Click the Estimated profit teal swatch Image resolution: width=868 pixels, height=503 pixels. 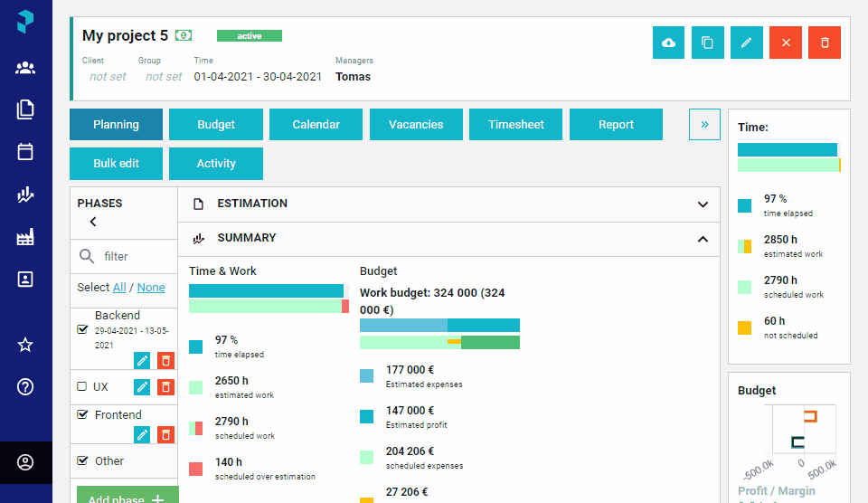tap(366, 416)
